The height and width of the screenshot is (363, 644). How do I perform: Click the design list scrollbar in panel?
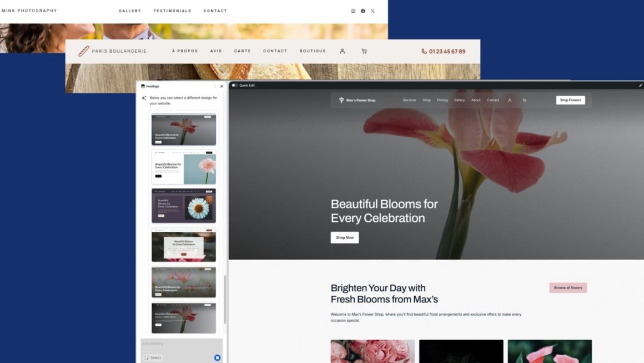click(x=225, y=299)
